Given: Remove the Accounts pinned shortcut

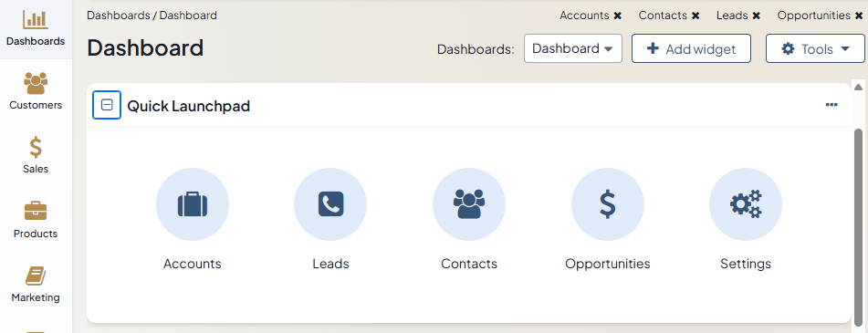Looking at the screenshot, I should (617, 16).
